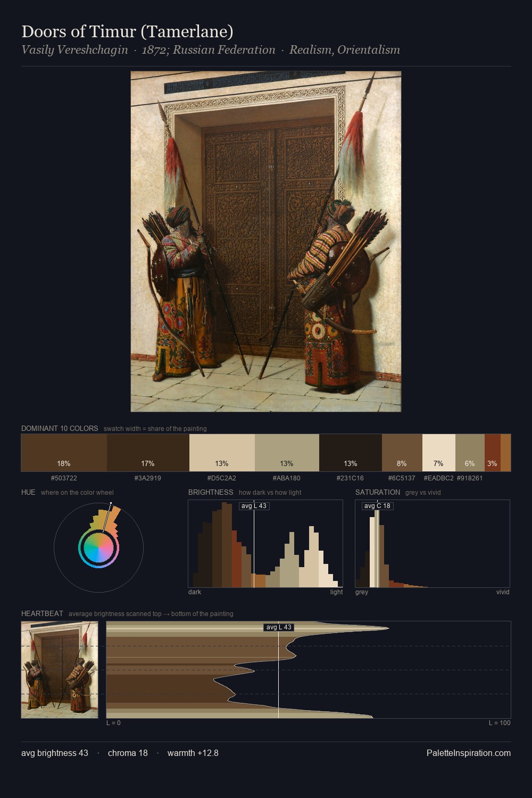532x798 pixels.
Task: Visit the PaletteInspiration.com link
Action: click(469, 753)
